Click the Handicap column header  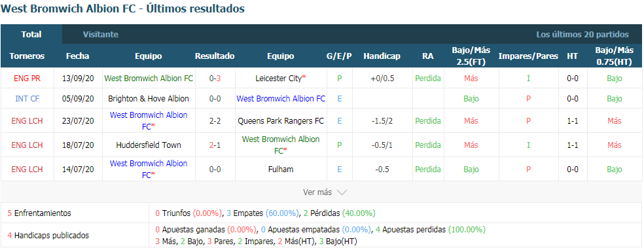coord(382,56)
